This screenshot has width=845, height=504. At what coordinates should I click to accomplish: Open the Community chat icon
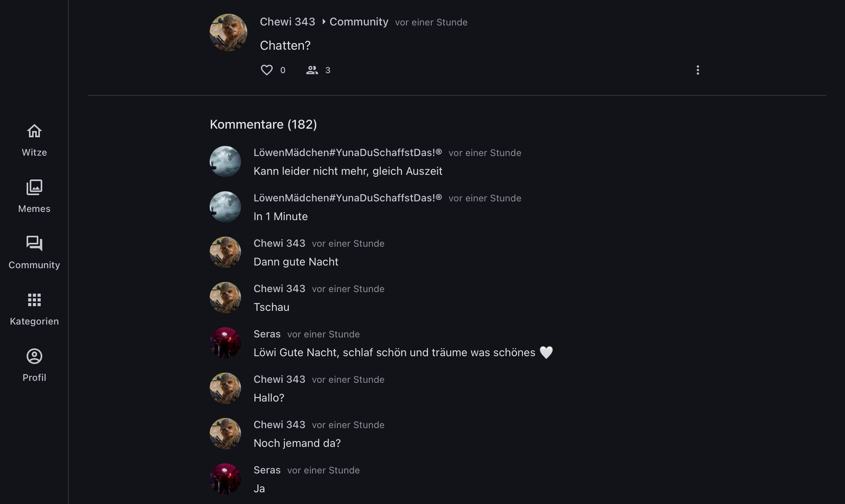pyautogui.click(x=34, y=243)
